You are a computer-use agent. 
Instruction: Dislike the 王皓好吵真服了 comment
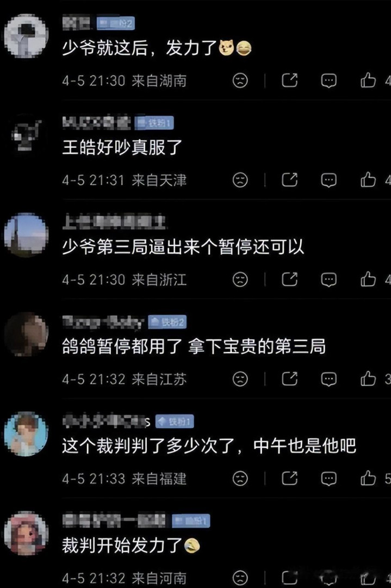click(x=240, y=180)
